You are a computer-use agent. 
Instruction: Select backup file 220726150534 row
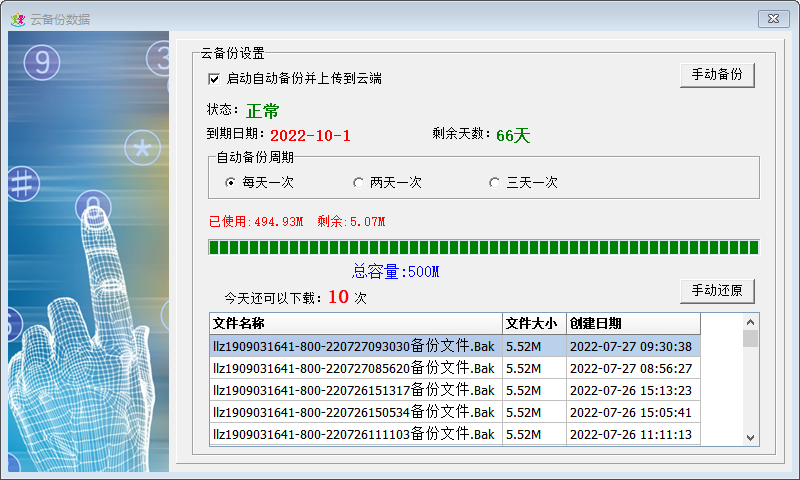[x=455, y=412]
